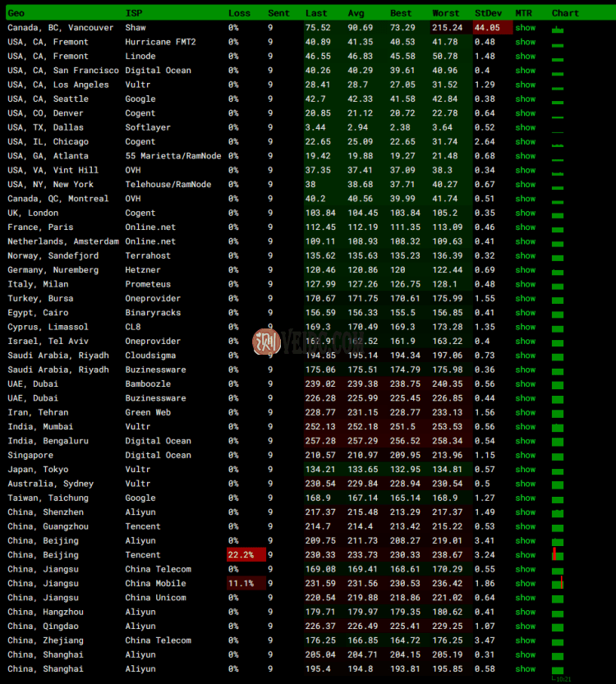Click the Sent column header

(x=278, y=13)
